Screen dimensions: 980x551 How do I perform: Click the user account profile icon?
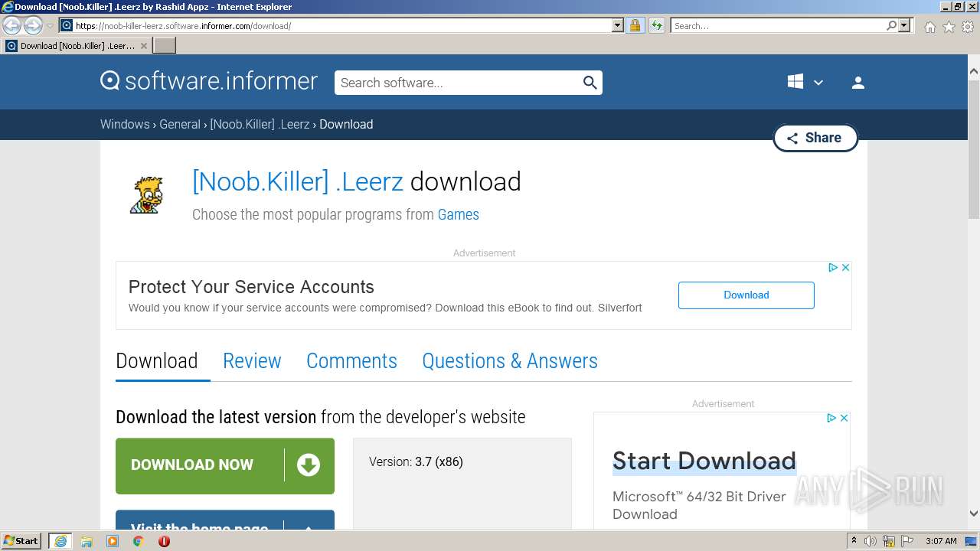click(858, 83)
